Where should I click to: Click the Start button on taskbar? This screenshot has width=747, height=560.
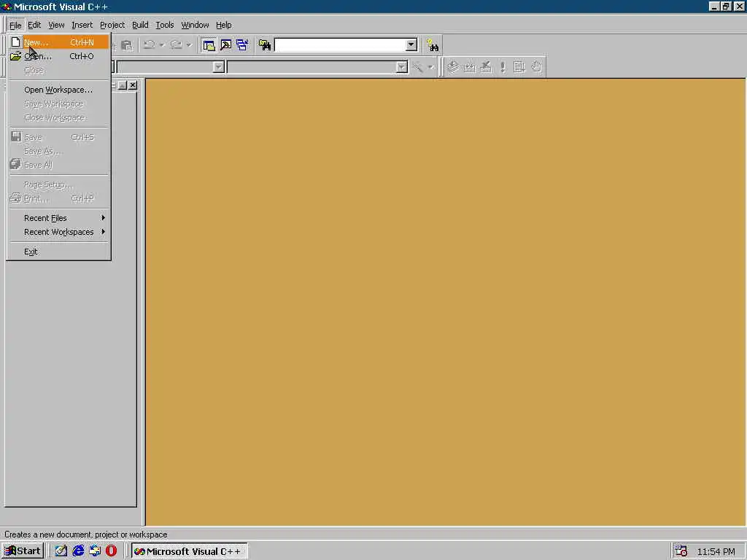23,551
